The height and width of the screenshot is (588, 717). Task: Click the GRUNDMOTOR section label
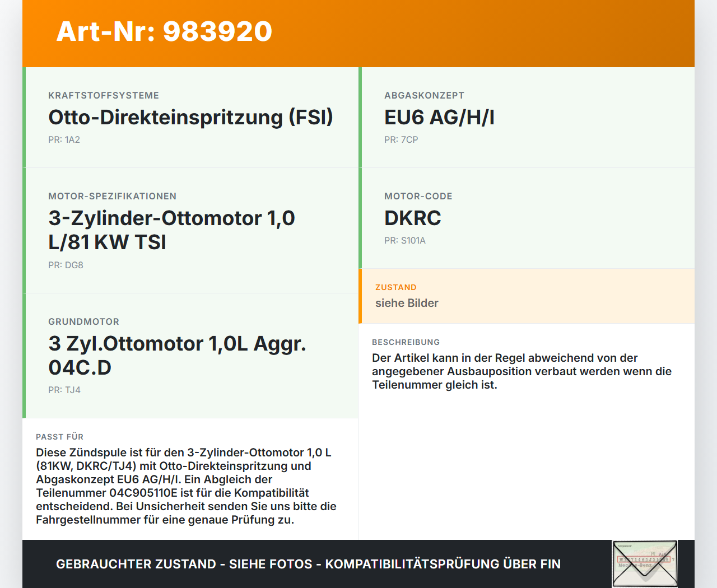pos(83,321)
